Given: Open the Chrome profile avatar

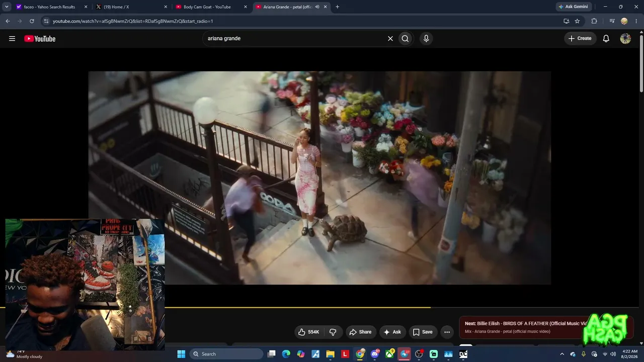Looking at the screenshot, I should (624, 21).
